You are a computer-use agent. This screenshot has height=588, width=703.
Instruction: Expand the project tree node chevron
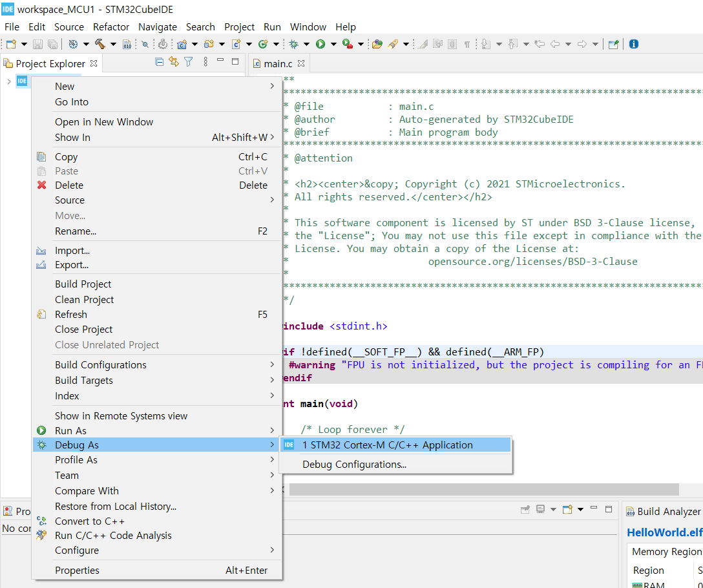(9, 81)
